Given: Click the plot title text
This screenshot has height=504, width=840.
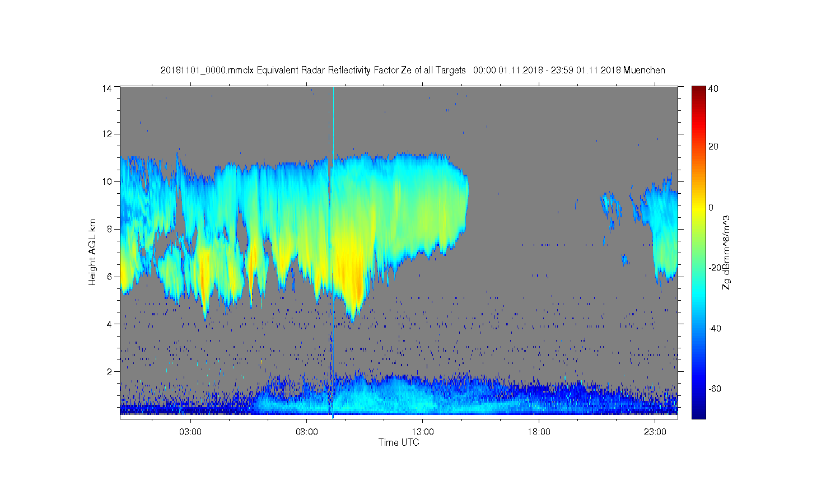Looking at the screenshot, I should (413, 71).
